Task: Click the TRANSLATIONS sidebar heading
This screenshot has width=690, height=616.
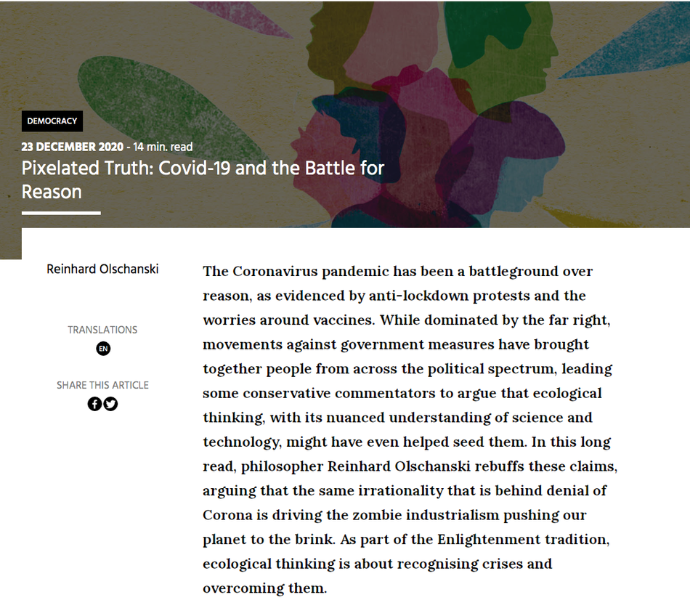Action: [102, 330]
